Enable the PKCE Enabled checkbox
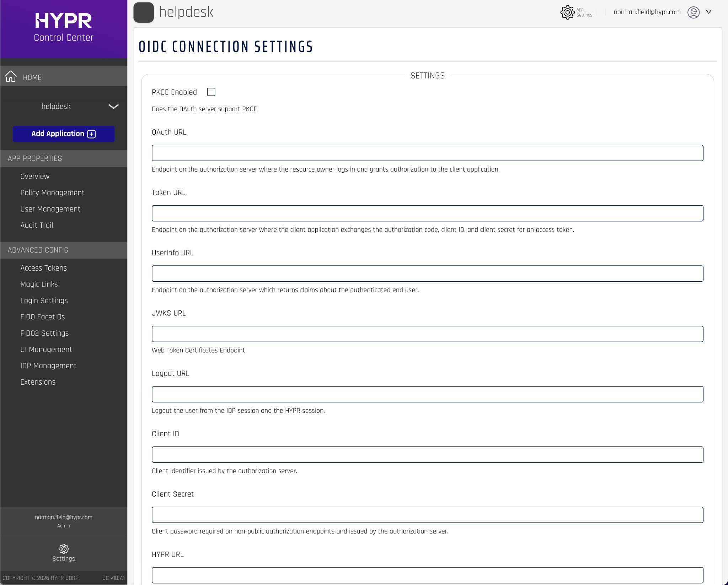The height and width of the screenshot is (585, 728). click(x=211, y=92)
